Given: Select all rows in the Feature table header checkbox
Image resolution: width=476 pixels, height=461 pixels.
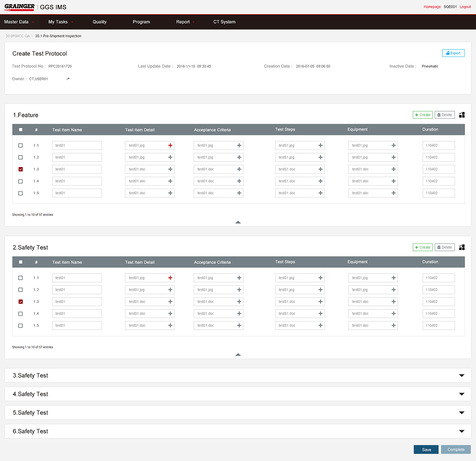Looking at the screenshot, I should (x=20, y=130).
